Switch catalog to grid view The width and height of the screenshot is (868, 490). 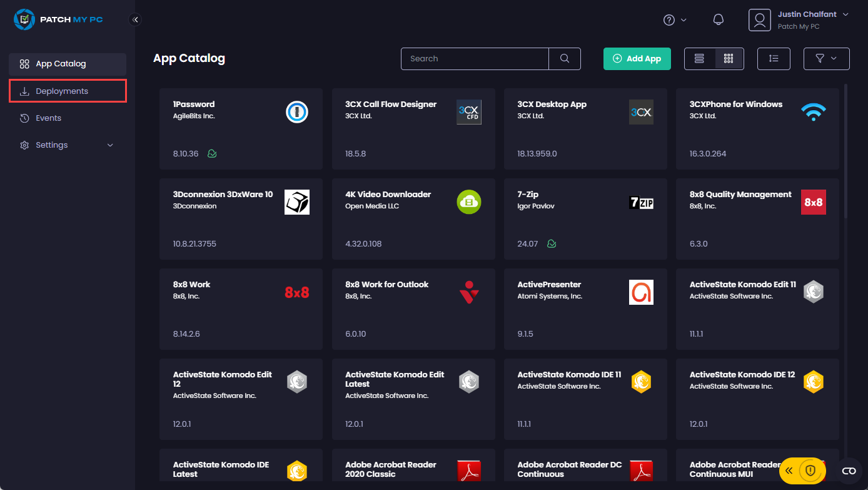pos(729,58)
